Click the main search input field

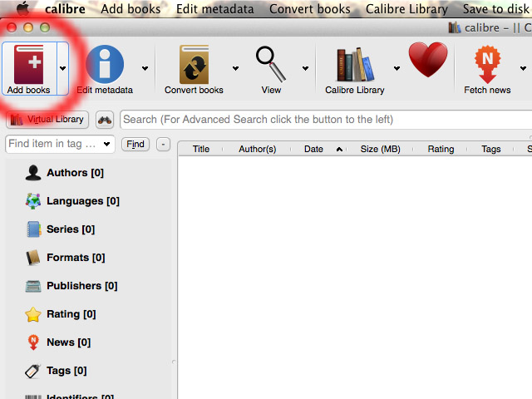click(324, 120)
